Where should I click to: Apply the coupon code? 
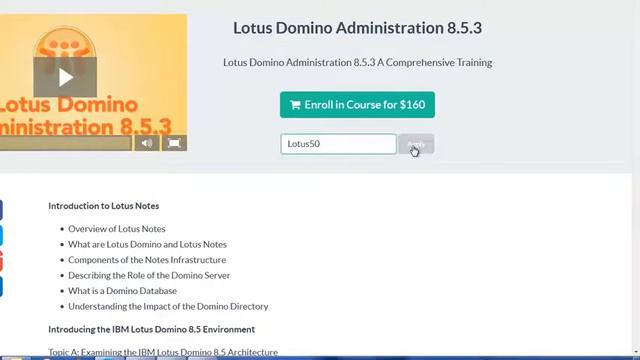coord(416,144)
